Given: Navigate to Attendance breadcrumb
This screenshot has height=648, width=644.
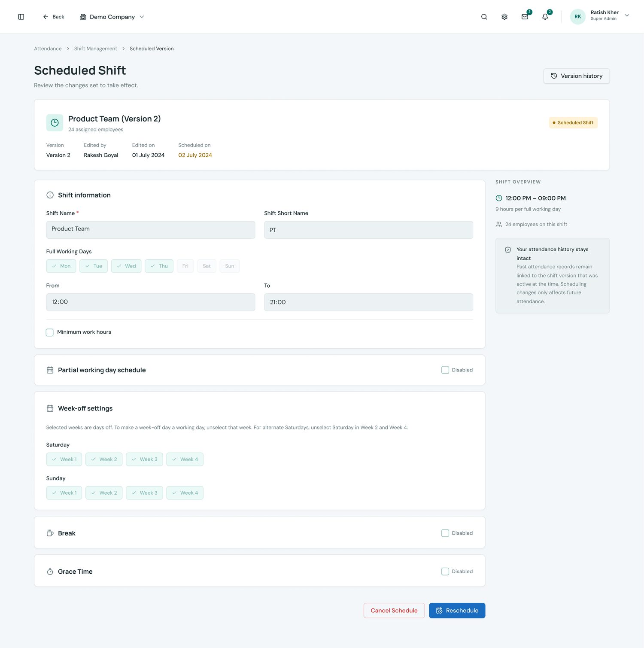Looking at the screenshot, I should (48, 49).
